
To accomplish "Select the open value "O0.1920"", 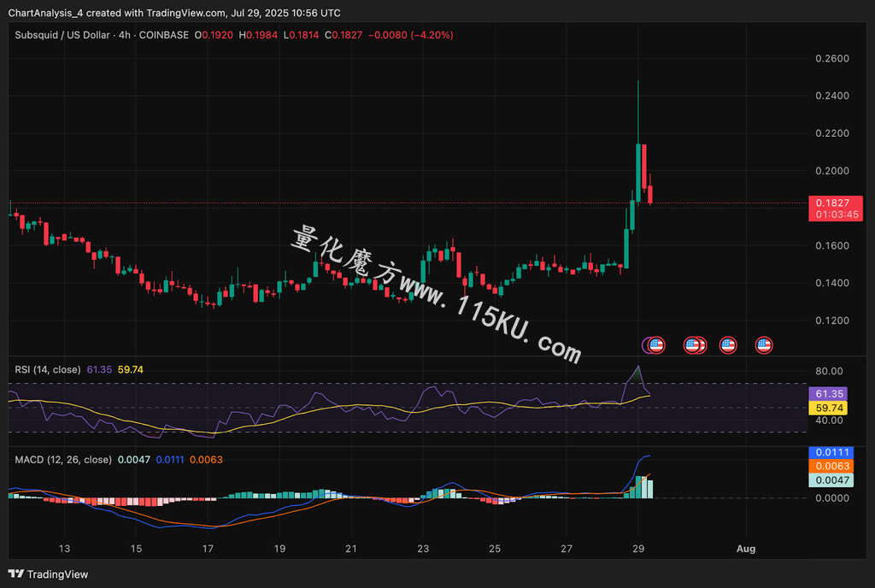I will 214,34.
